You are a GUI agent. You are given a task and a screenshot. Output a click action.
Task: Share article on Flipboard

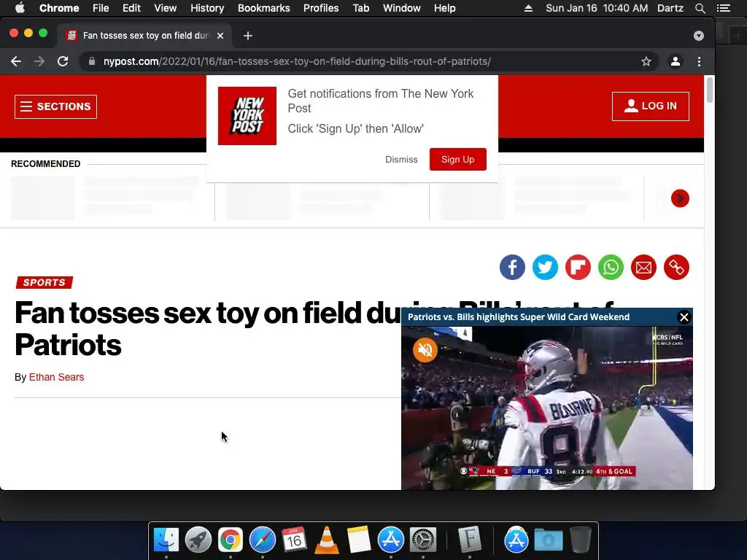point(578,267)
